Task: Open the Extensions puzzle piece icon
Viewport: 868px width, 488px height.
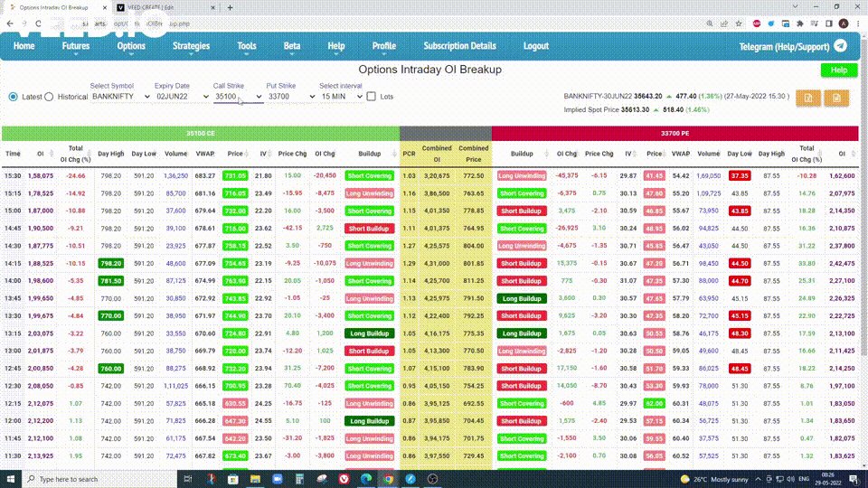Action: [800, 23]
